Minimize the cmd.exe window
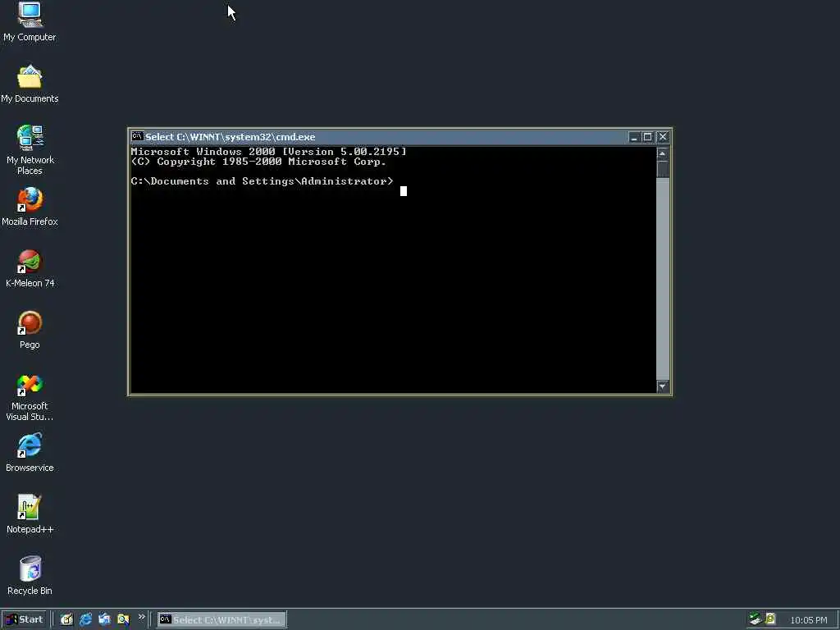The height and width of the screenshot is (630, 840). 634,137
